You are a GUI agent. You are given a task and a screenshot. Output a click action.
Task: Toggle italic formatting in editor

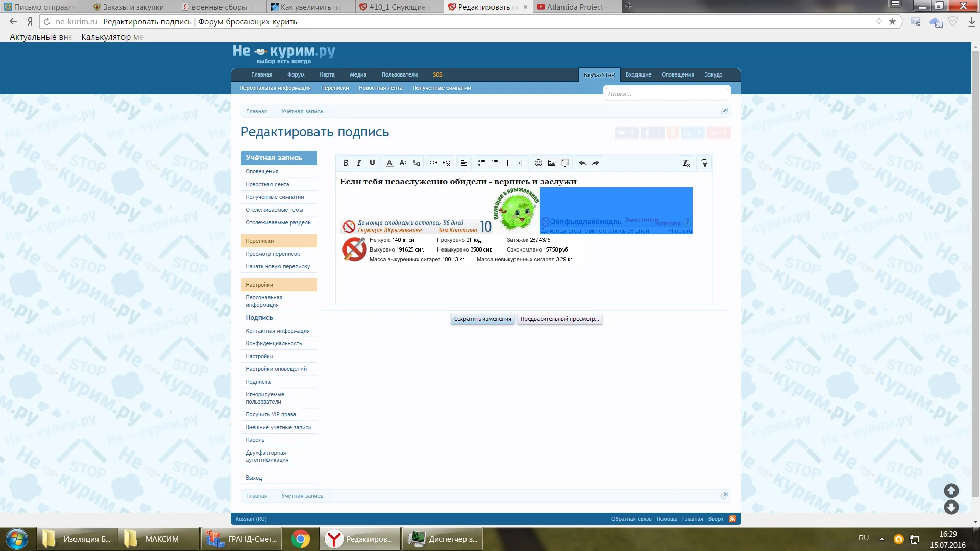[359, 163]
